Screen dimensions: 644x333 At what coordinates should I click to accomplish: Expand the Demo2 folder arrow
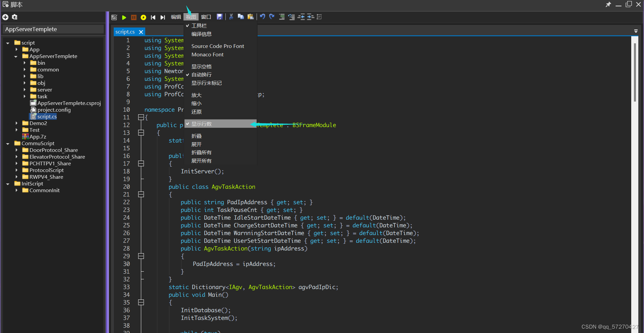pyautogui.click(x=16, y=123)
